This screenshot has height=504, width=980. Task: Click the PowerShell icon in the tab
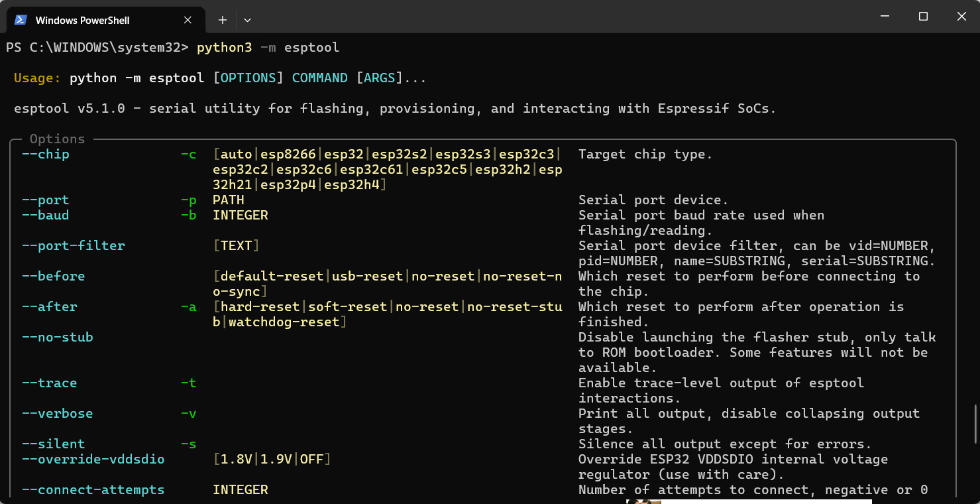click(x=21, y=20)
